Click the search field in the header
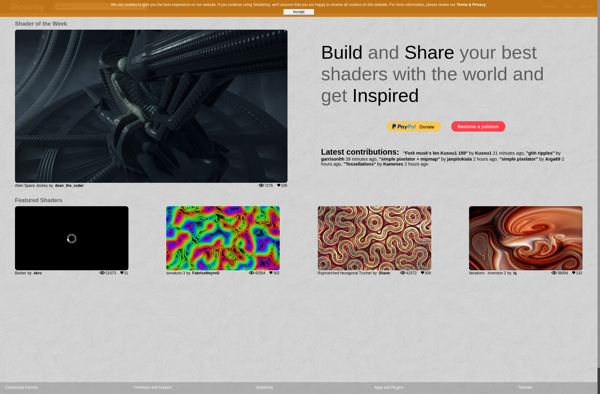 click(100, 7)
